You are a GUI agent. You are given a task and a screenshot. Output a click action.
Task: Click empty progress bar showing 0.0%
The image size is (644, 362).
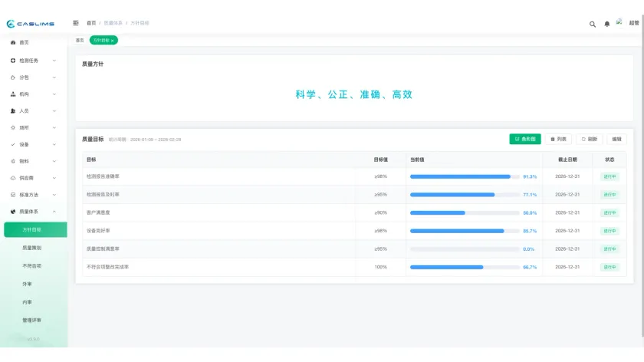coord(465,249)
